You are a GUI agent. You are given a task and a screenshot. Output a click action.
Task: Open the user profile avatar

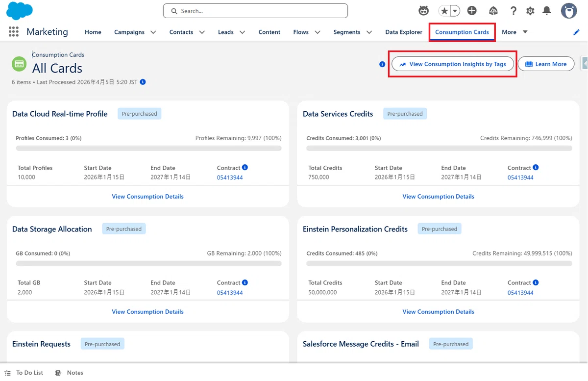tap(569, 11)
